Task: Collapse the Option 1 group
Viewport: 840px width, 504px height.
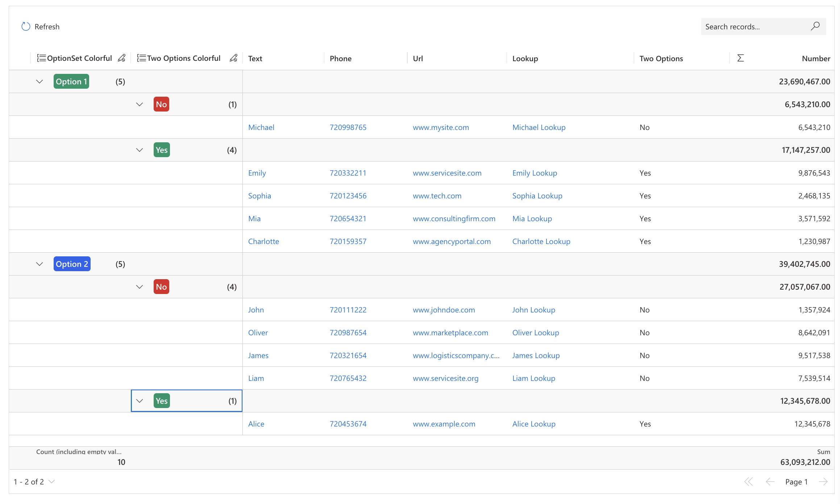Action: pos(39,81)
